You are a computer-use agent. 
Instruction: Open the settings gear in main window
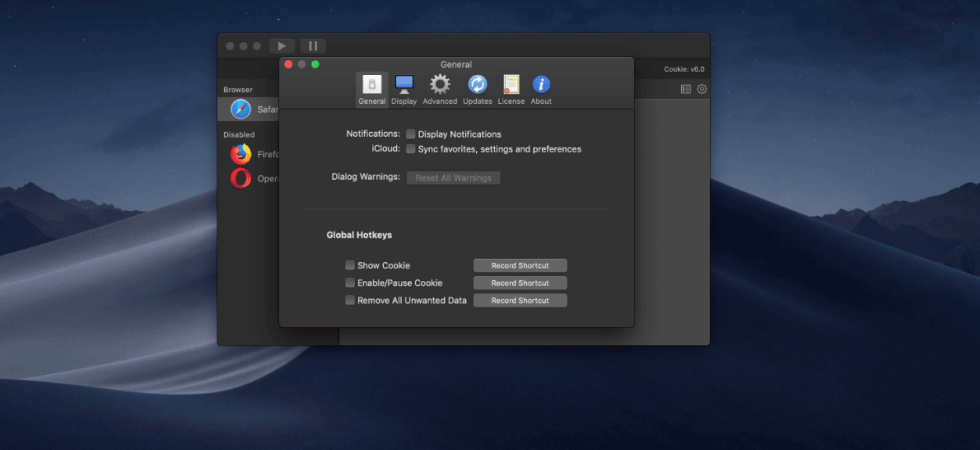point(702,89)
